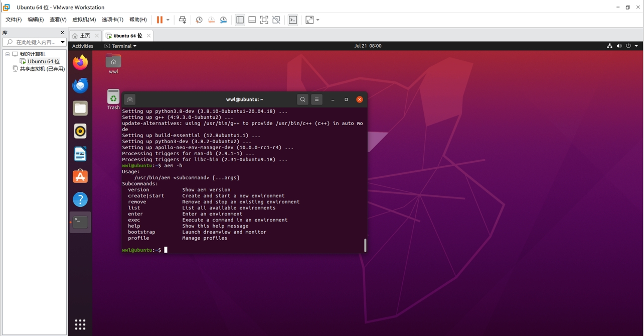The image size is (644, 336).
Task: Toggle the console view
Action: tap(292, 20)
